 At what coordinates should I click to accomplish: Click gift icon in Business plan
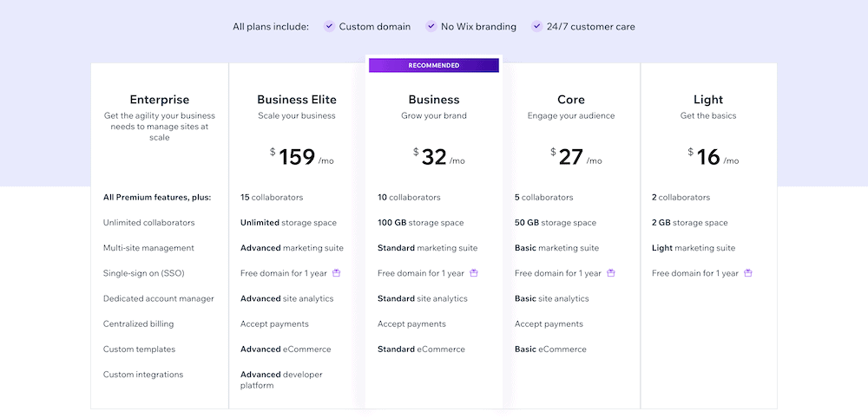[474, 273]
